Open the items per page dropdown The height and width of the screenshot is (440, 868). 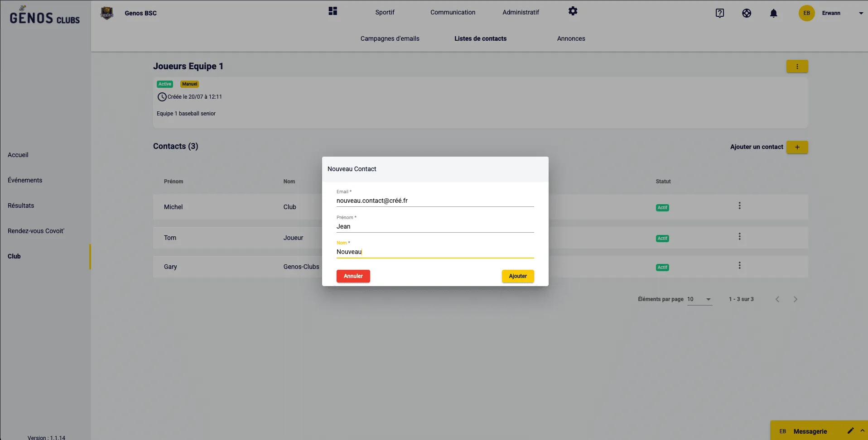(699, 299)
